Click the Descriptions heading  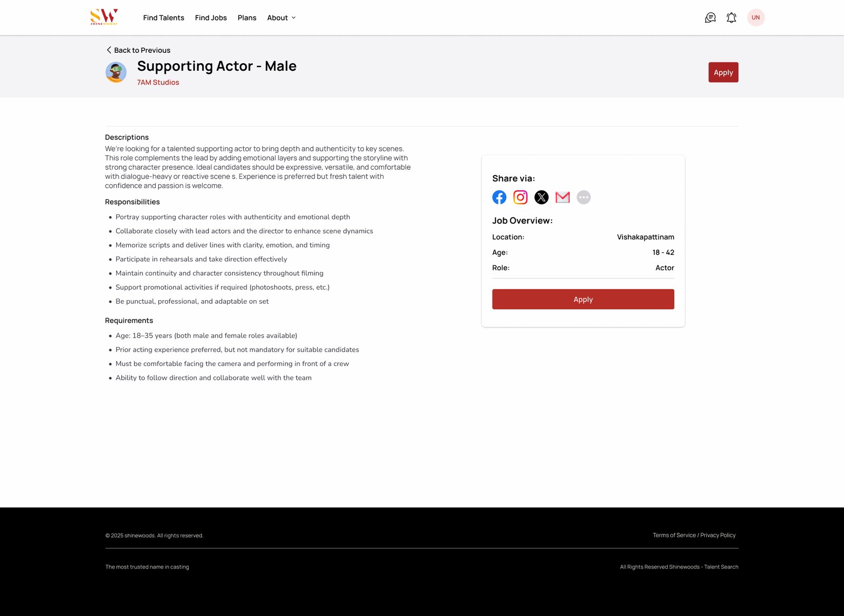pyautogui.click(x=127, y=137)
